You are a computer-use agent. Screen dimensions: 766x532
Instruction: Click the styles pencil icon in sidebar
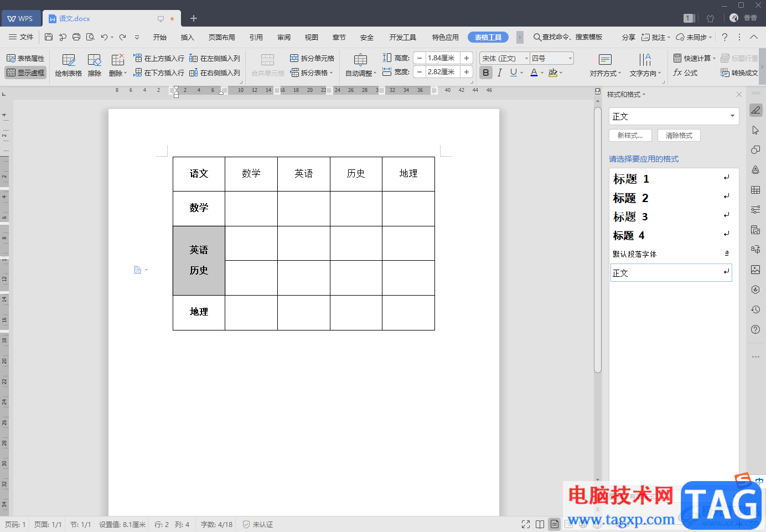pos(755,110)
